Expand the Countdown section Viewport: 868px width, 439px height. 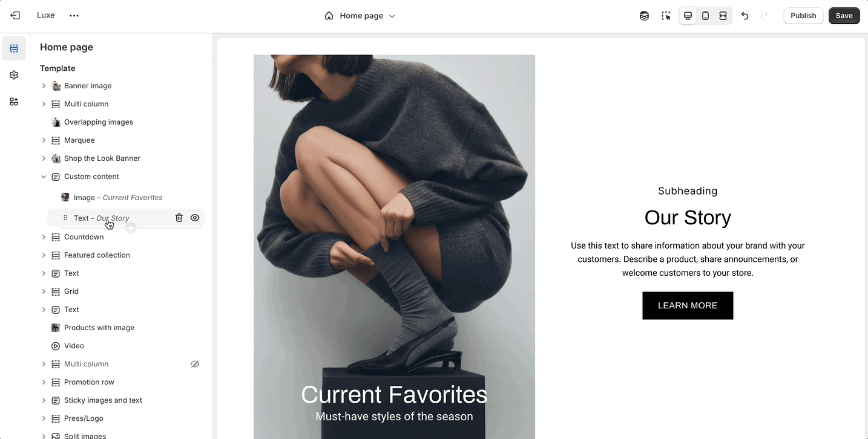pyautogui.click(x=44, y=237)
